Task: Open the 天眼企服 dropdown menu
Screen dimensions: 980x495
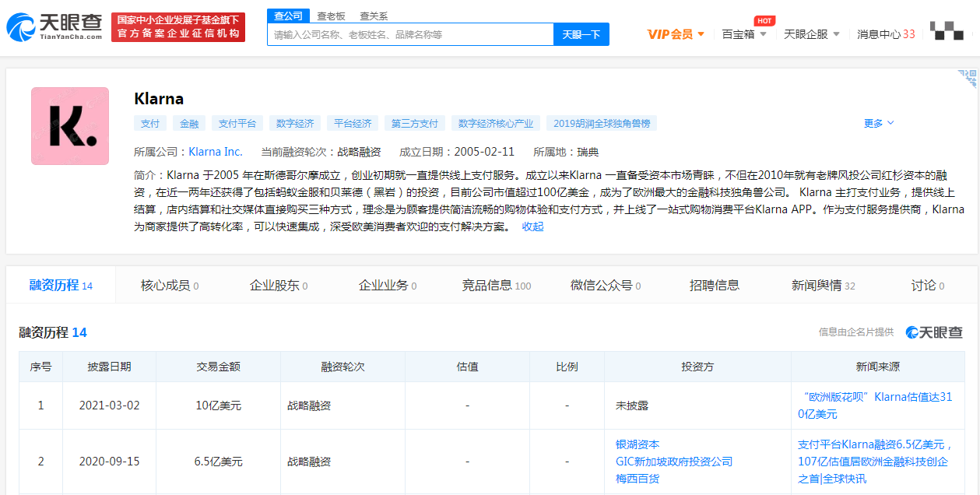Action: pyautogui.click(x=812, y=34)
